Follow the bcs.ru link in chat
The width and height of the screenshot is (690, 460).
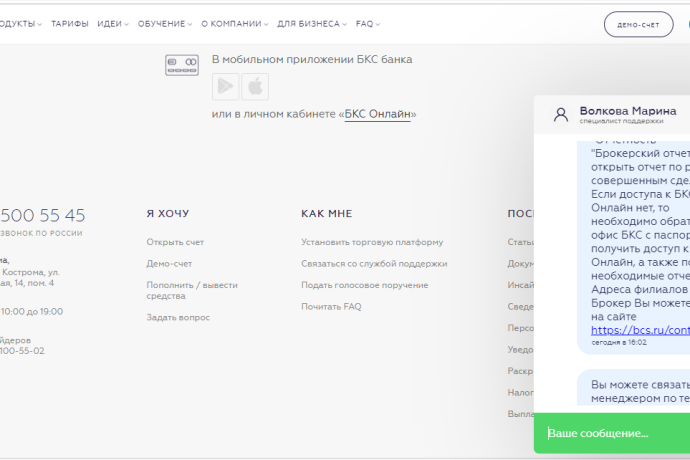click(x=640, y=330)
